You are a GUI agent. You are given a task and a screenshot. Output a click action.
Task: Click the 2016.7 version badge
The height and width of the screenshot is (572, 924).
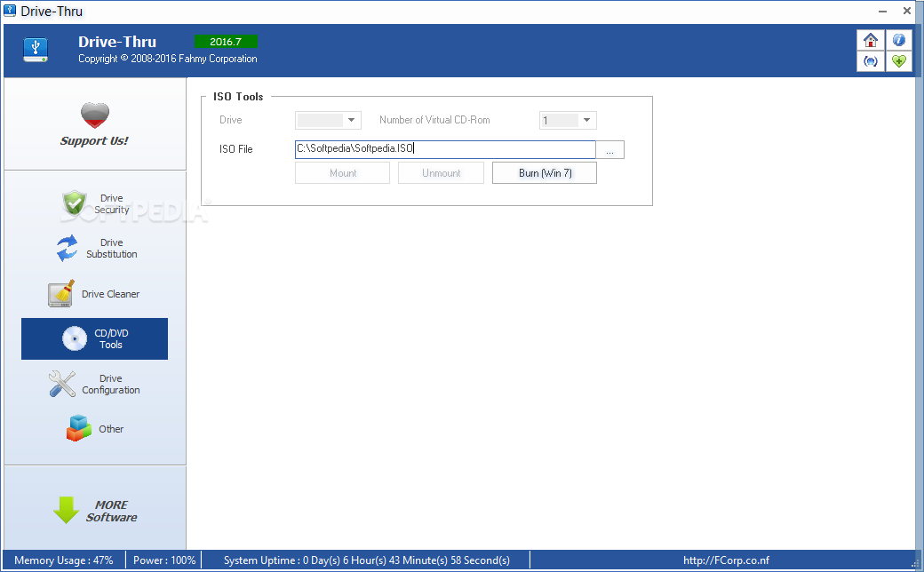pyautogui.click(x=226, y=42)
